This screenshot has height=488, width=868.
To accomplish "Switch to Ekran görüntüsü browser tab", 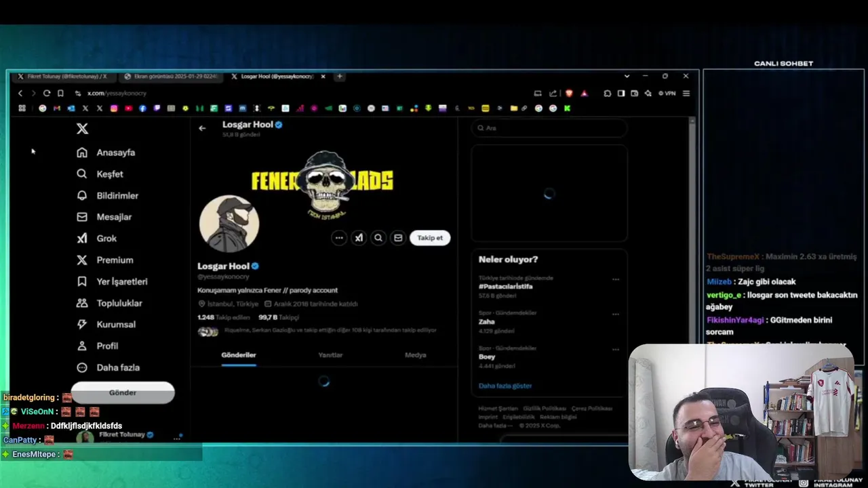I will (171, 77).
